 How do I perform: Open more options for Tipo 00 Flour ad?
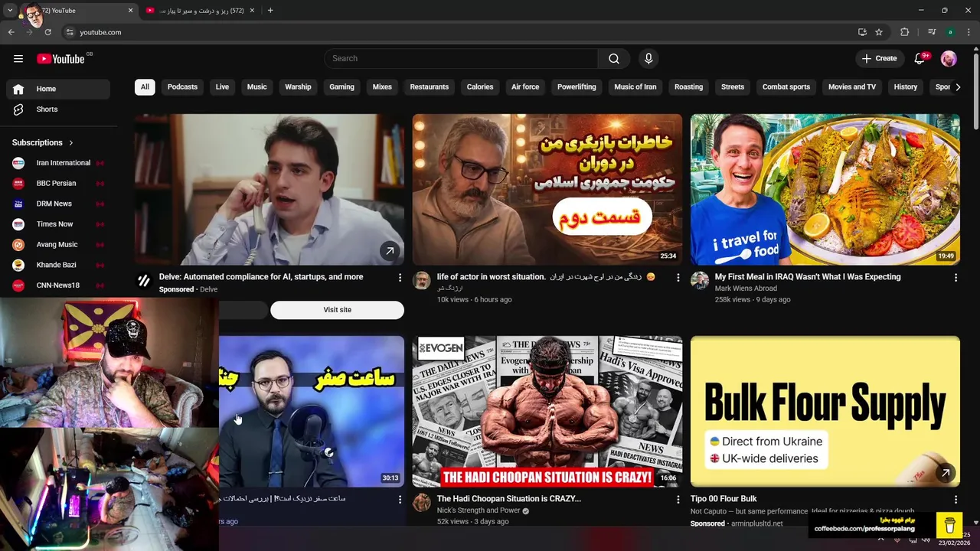pyautogui.click(x=955, y=500)
